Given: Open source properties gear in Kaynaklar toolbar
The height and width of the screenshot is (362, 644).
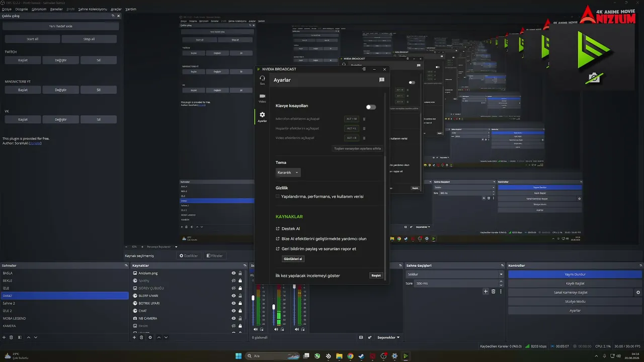Looking at the screenshot, I should pos(150,337).
